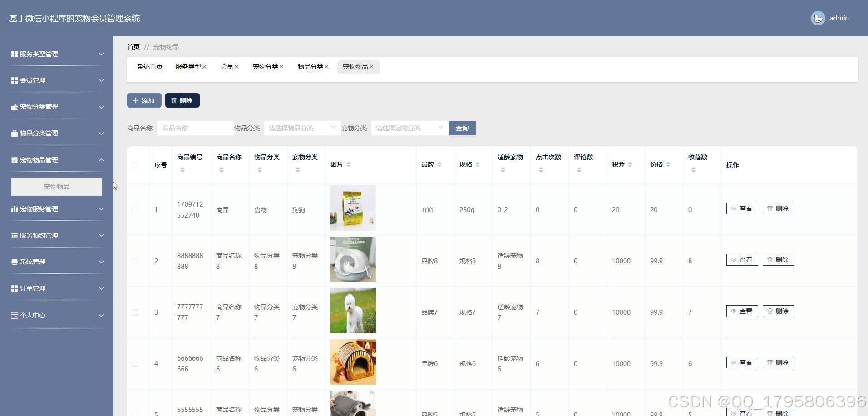
Task: Close the 会员 tab with its X
Action: pos(237,67)
